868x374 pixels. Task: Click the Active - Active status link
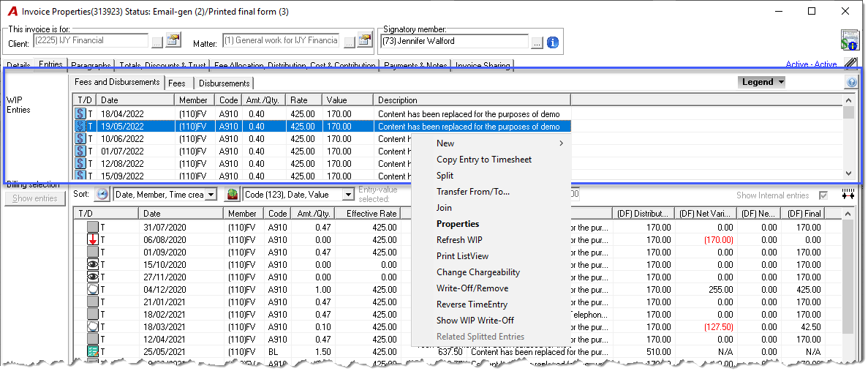point(811,64)
